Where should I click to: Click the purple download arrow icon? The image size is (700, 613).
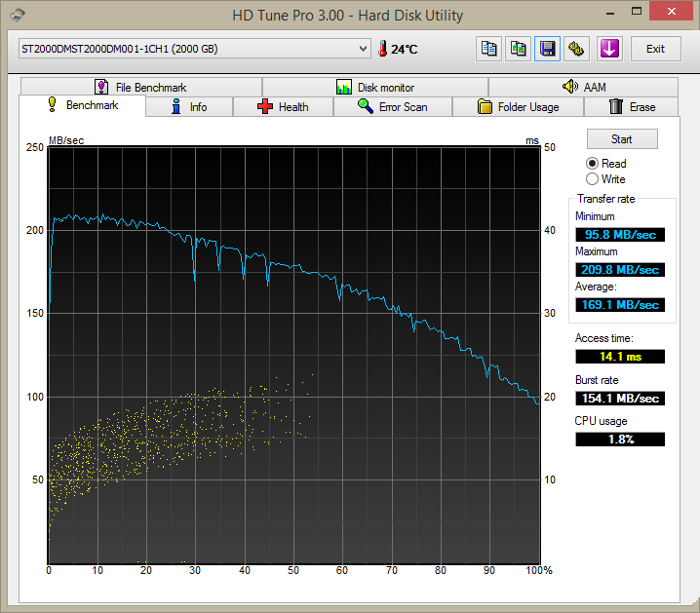pyautogui.click(x=609, y=49)
